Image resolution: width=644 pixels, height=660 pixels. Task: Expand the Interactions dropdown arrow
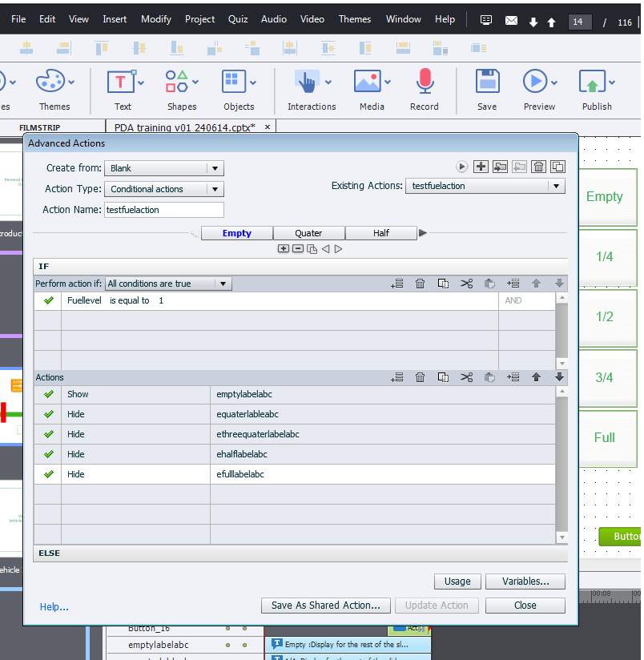(328, 82)
